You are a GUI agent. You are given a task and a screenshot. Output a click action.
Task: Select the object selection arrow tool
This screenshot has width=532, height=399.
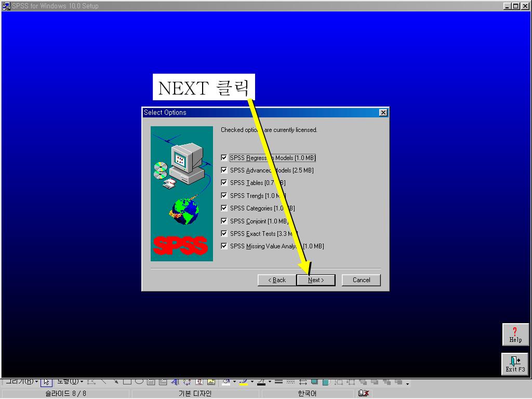pyautogui.click(x=46, y=382)
